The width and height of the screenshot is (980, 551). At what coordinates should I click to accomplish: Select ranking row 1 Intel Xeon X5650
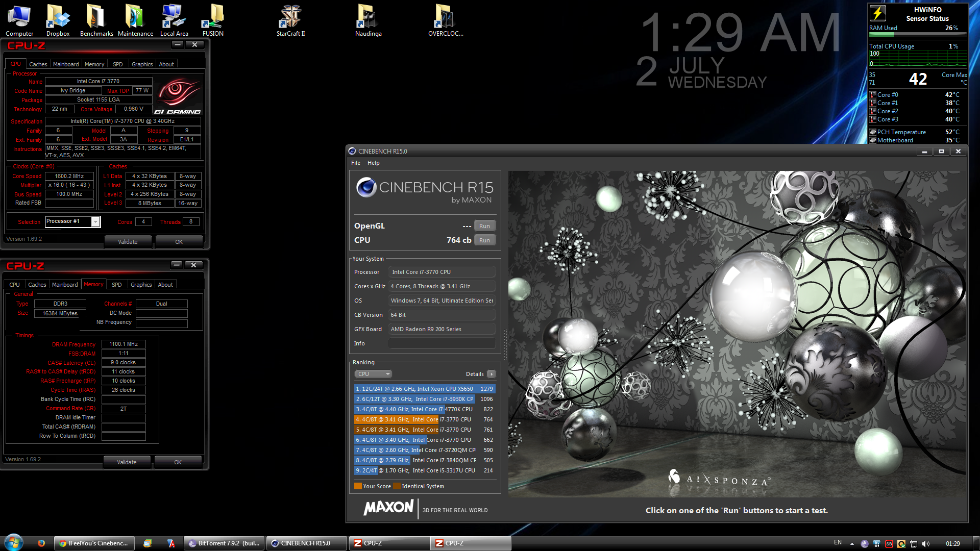pos(425,389)
